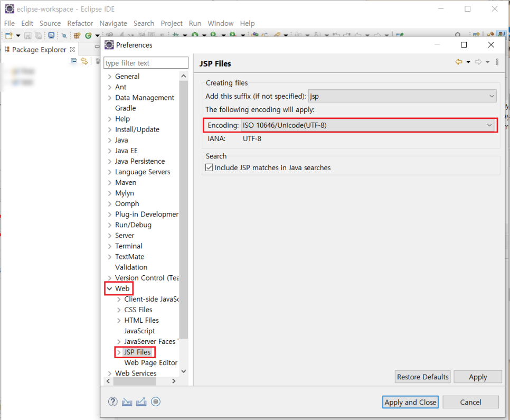
Task: Select the Gradle preferences item
Action: click(126, 108)
